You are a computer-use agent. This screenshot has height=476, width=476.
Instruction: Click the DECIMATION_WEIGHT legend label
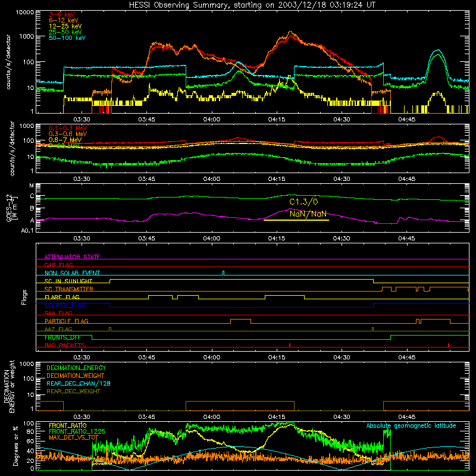(x=76, y=375)
